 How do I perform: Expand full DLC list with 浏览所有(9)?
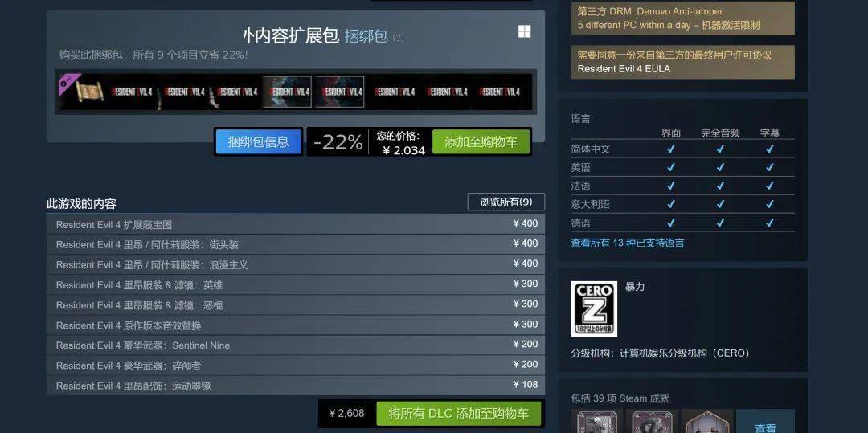(x=506, y=202)
